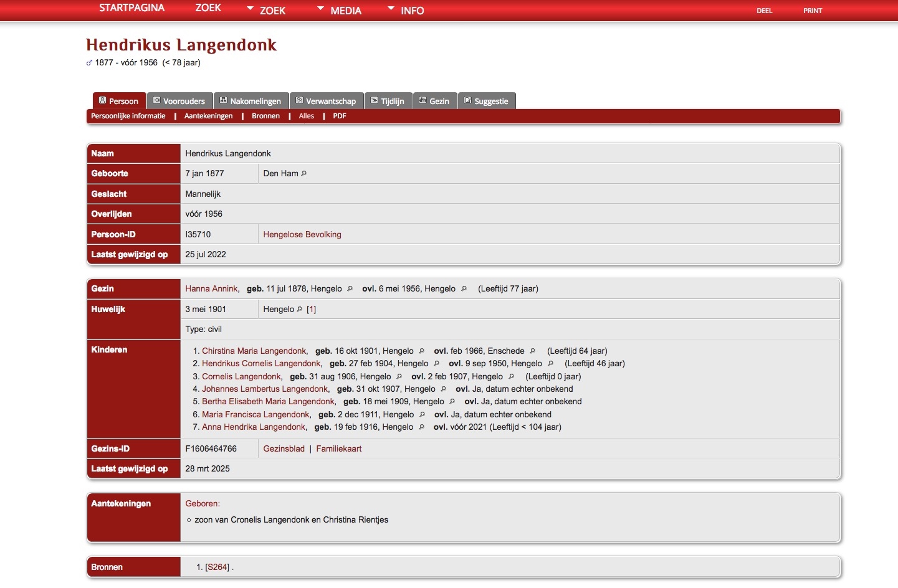The image size is (898, 588).
Task: Expand the ZOEK dropdown menu with arrow
Action: click(266, 10)
